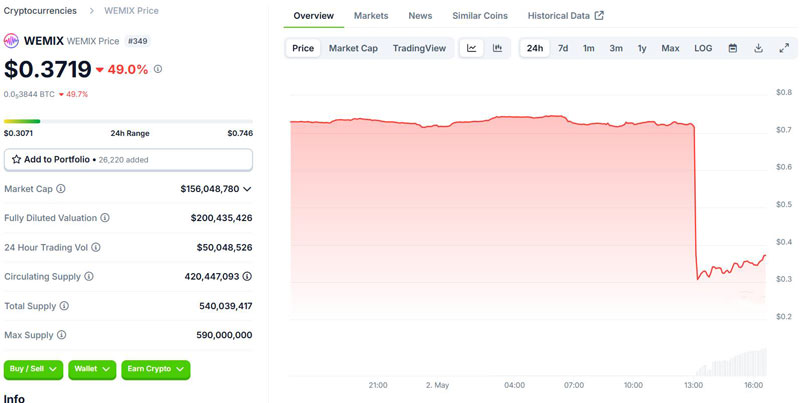
Task: Show Market Cap info tooltip icon
Action: (61, 189)
